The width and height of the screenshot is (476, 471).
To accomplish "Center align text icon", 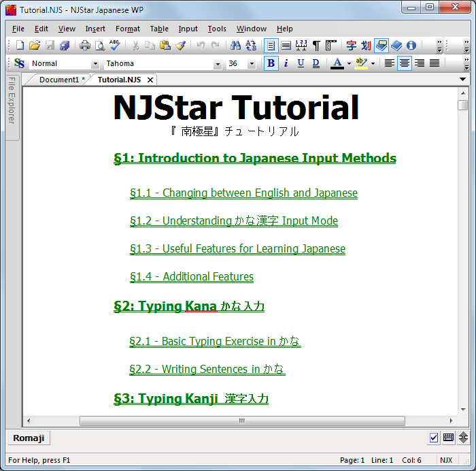I will (405, 63).
